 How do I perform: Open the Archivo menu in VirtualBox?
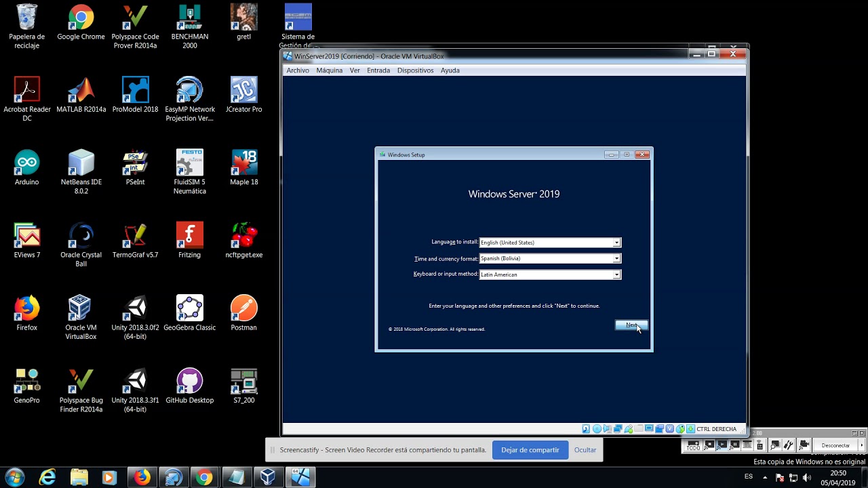(298, 70)
